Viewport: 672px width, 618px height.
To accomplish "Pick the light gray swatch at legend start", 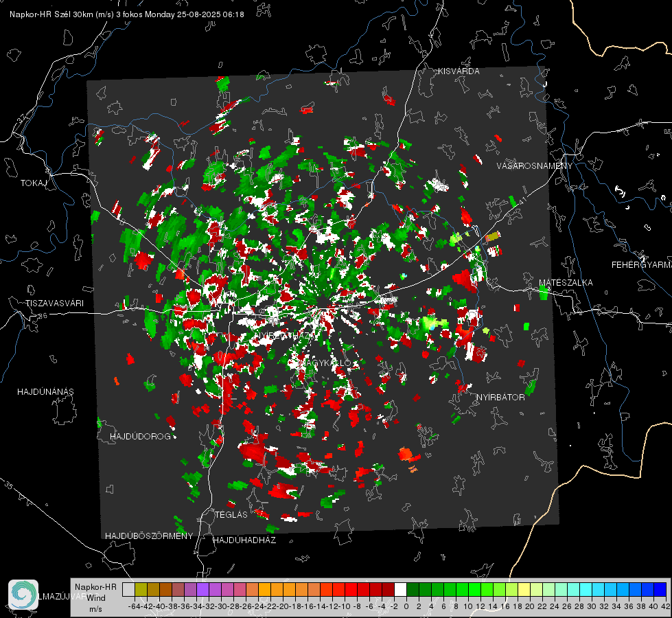I will pyautogui.click(x=128, y=590).
